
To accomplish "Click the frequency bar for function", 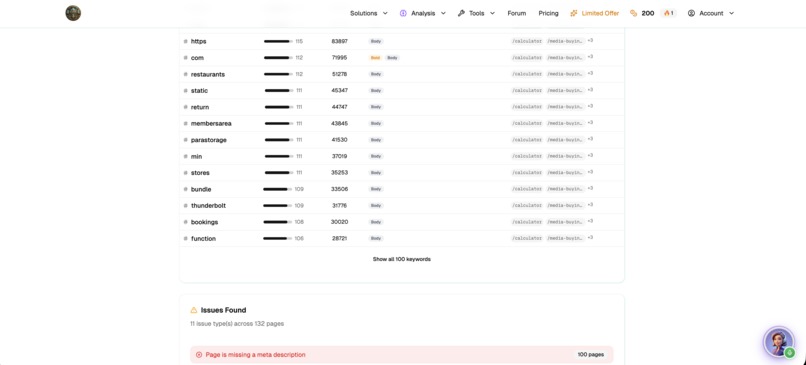I will coord(278,239).
